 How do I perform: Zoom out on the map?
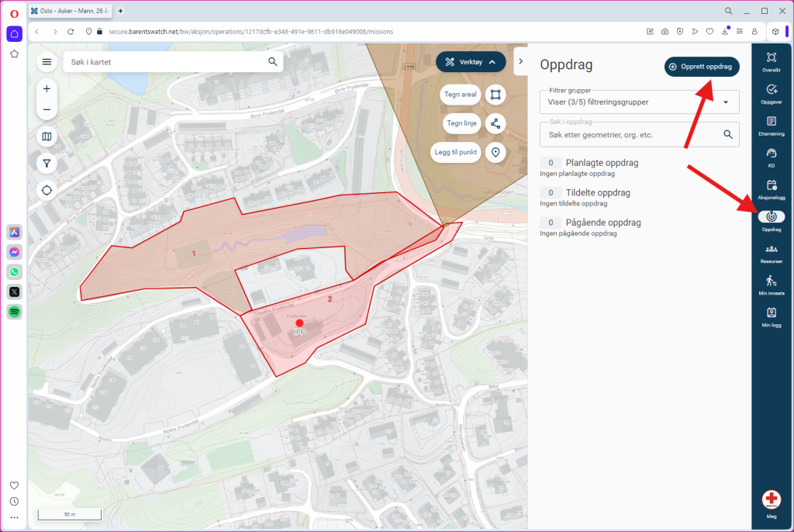[x=47, y=109]
